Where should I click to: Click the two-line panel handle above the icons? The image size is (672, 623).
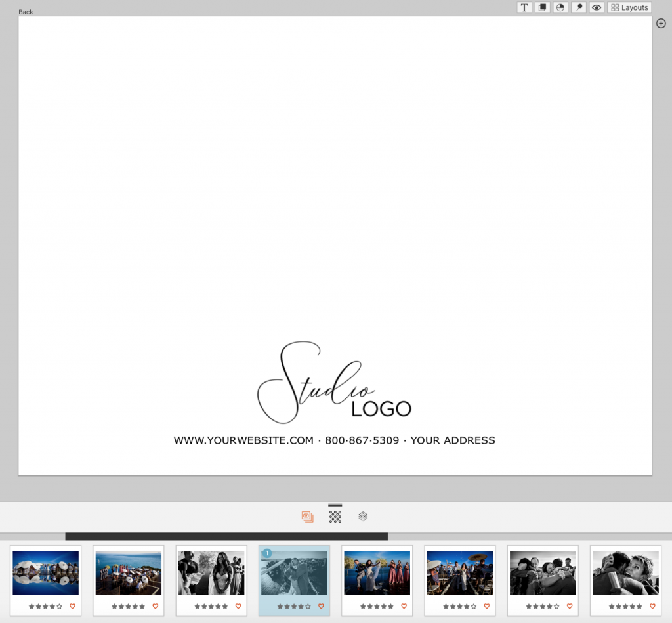click(x=335, y=505)
